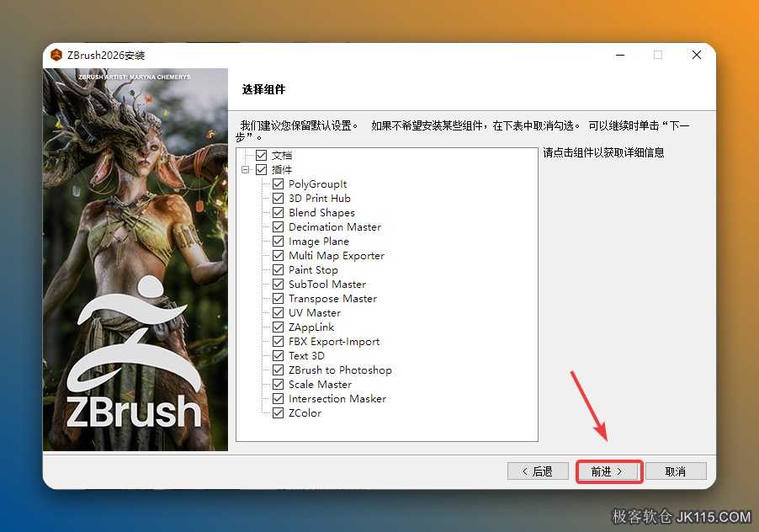Toggle the Blend Shapes checkbox
The height and width of the screenshot is (532, 759).
[x=278, y=212]
